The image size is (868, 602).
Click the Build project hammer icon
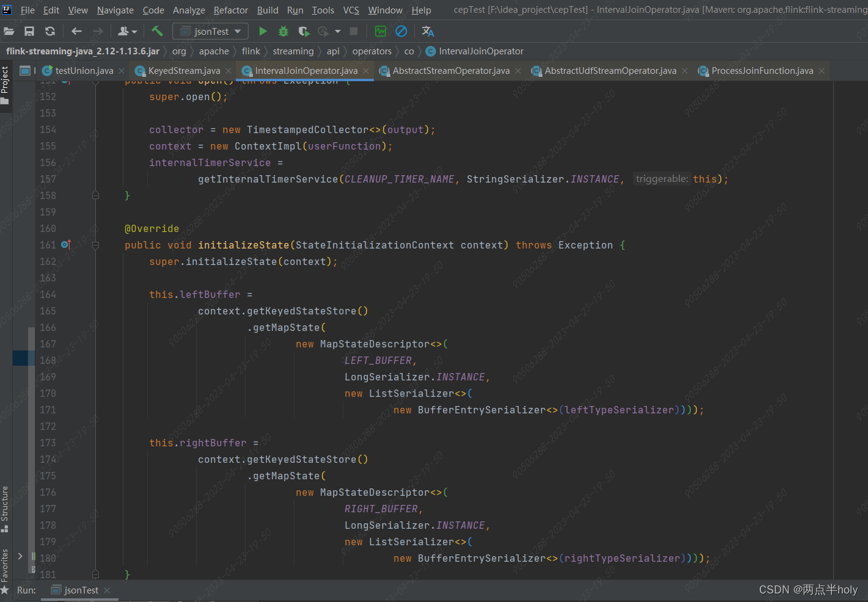pyautogui.click(x=158, y=31)
